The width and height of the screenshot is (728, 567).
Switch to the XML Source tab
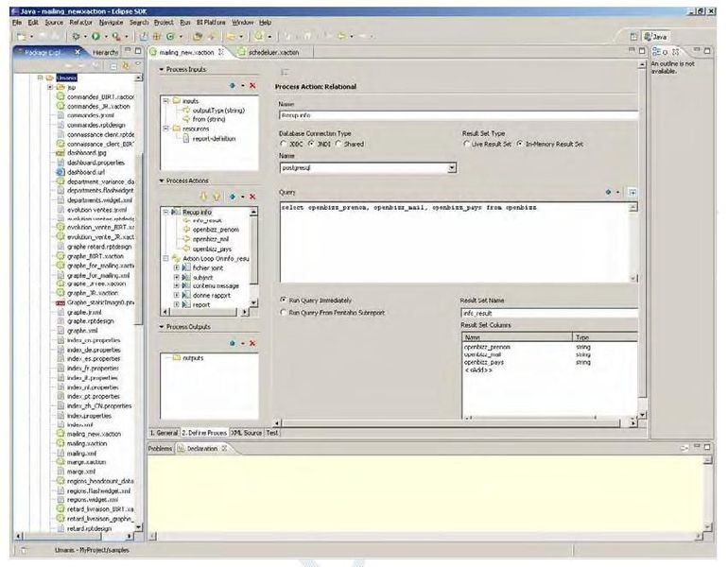point(246,432)
